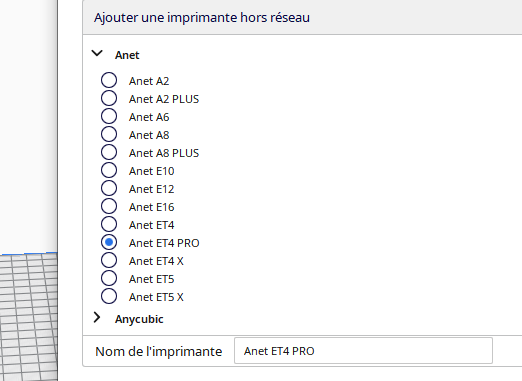Select Anet A6 printer option
The height and width of the screenshot is (381, 522).
(109, 116)
